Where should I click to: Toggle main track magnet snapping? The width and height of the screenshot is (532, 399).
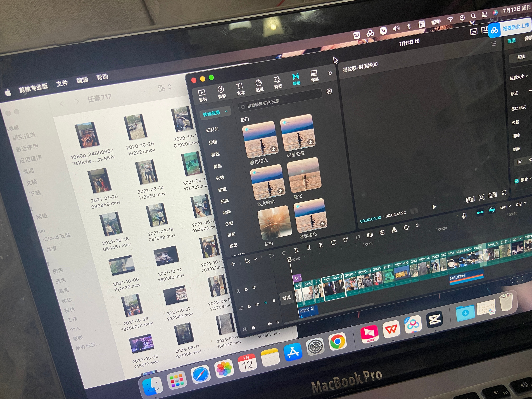coord(480,212)
